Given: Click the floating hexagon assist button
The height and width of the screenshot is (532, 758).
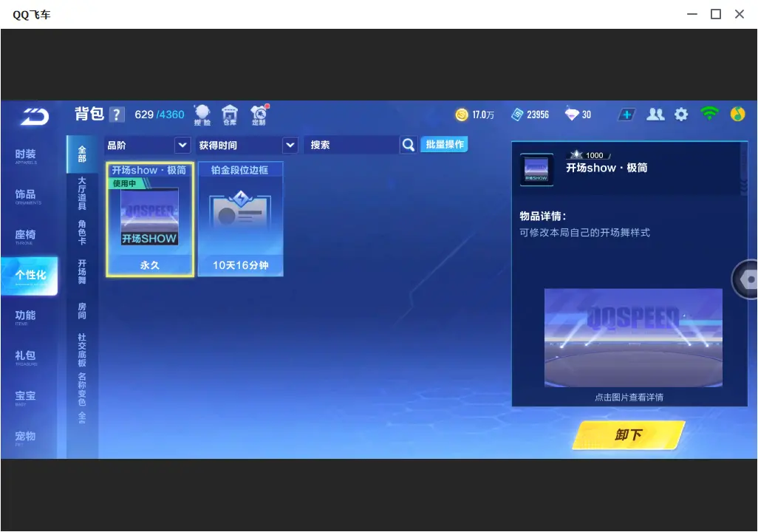Looking at the screenshot, I should (x=746, y=279).
